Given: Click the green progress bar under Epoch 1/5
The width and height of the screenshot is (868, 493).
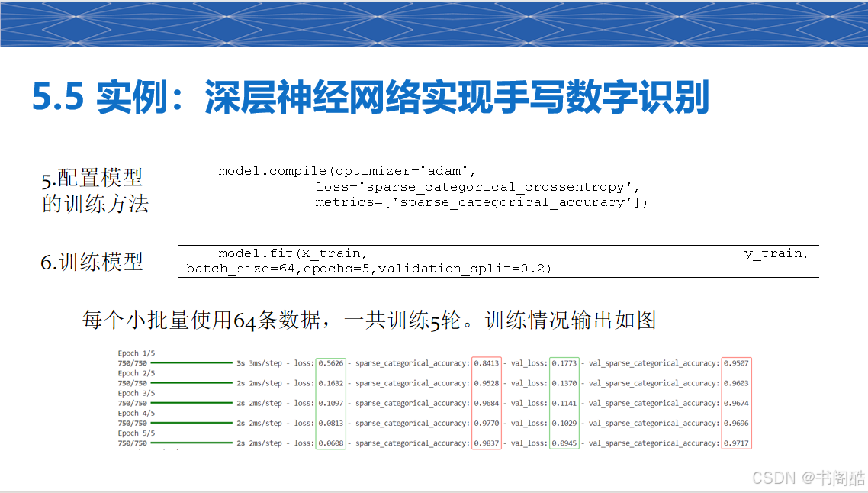Looking at the screenshot, I should (191, 362).
